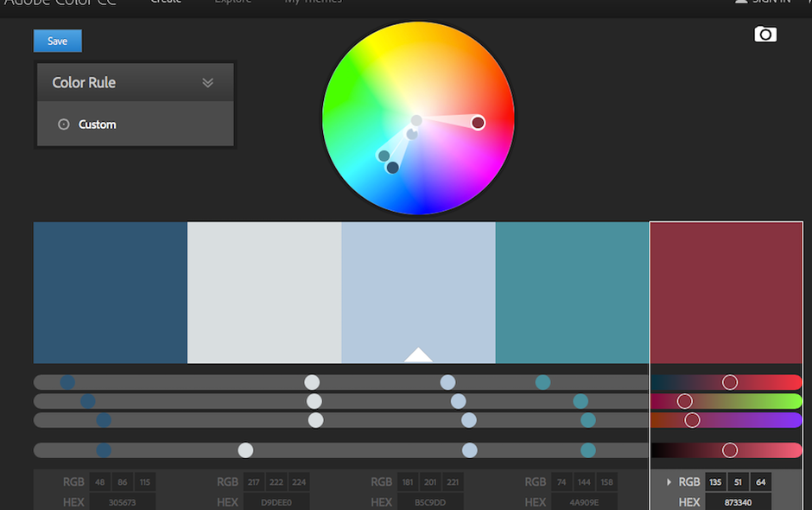
Task: Click the red value field showing 74
Action: 561,482
